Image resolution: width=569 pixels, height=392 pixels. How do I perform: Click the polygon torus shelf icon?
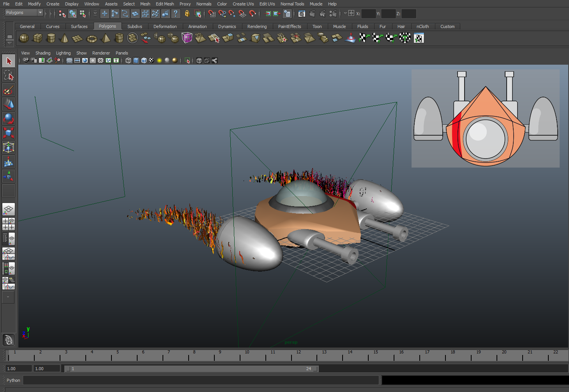[92, 38]
